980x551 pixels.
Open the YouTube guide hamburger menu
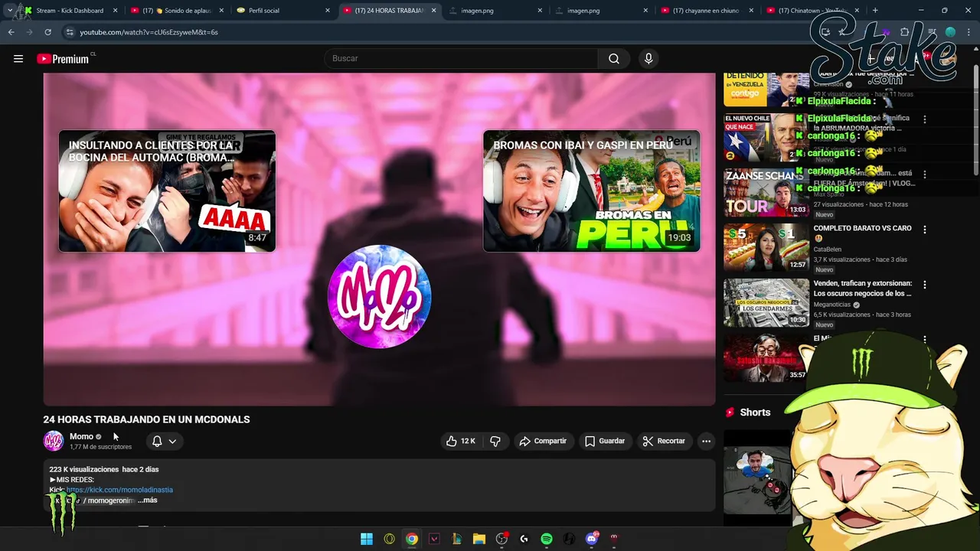18,58
